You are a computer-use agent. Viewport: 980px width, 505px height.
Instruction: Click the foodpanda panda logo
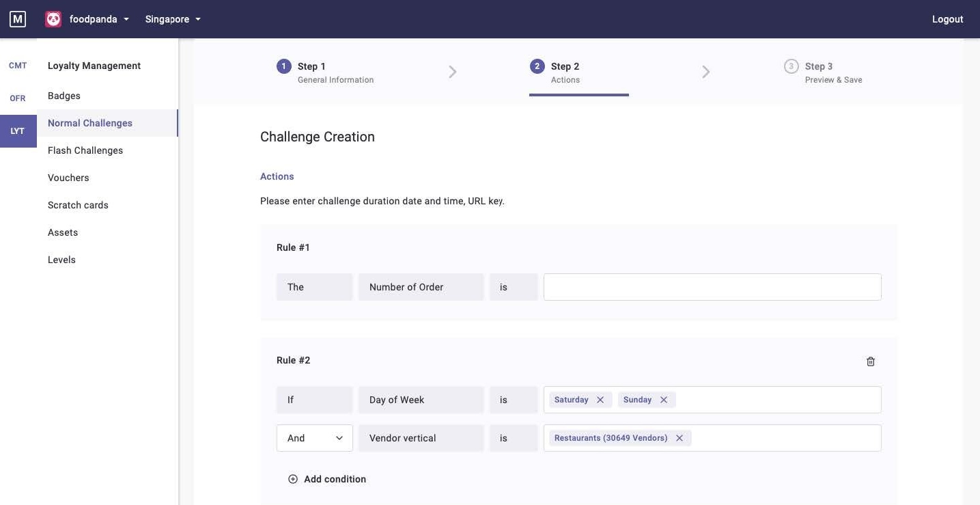(x=53, y=18)
